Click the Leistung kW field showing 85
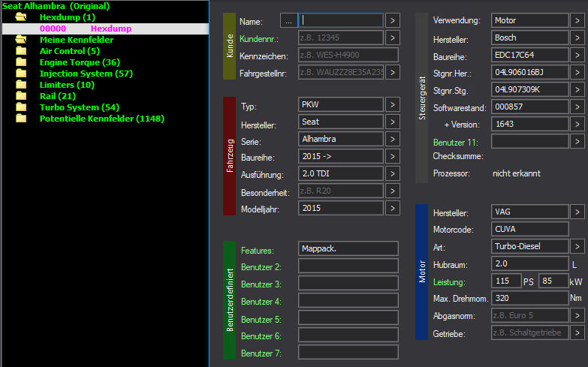The image size is (588, 367). (x=553, y=281)
